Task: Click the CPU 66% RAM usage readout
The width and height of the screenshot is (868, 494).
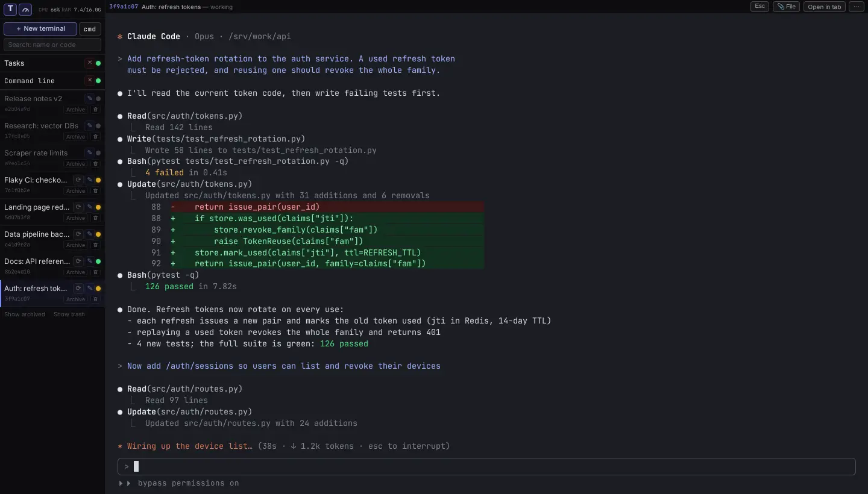Action: pyautogui.click(x=70, y=10)
